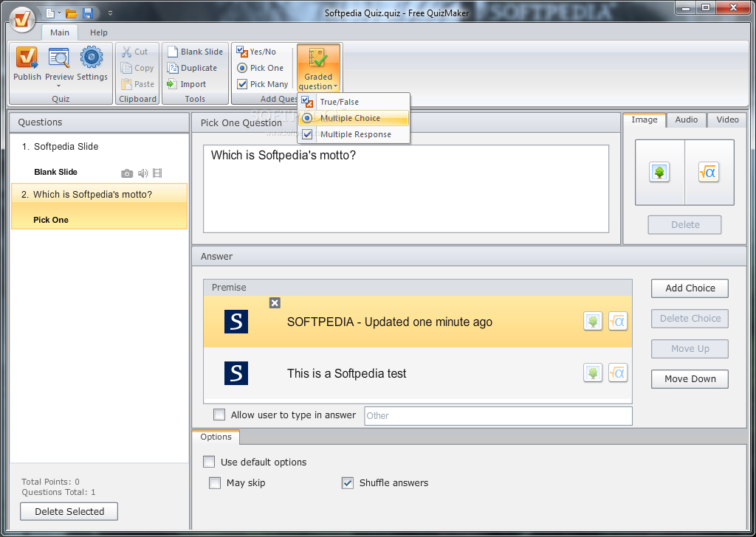Add image to Softpedia test answer

(593, 373)
